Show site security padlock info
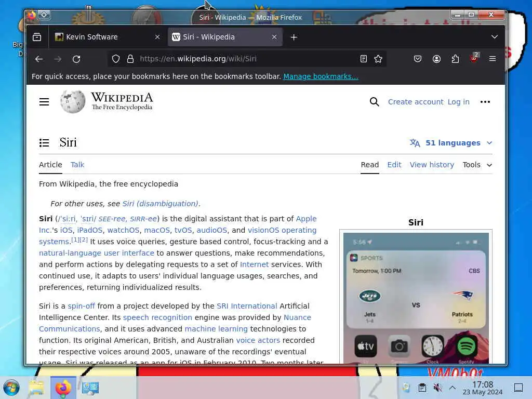The width and height of the screenshot is (532, 399). coord(130,59)
